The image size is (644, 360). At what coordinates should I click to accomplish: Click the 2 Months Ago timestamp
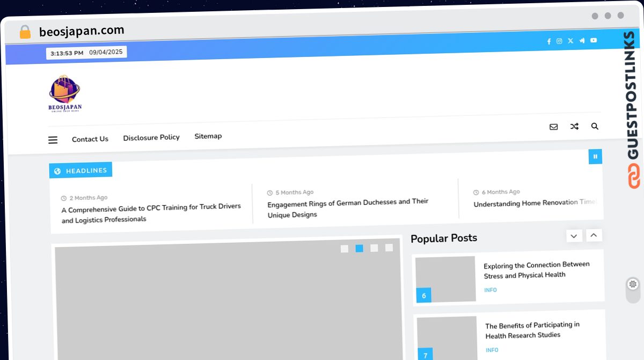coord(89,198)
